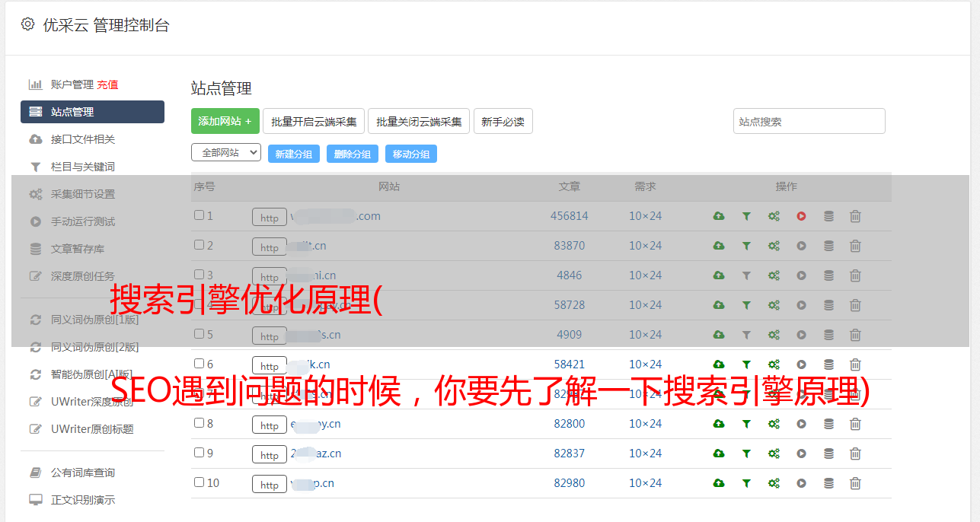
Task: Open UWriter原创标题 in the sidebar
Action: (92, 429)
